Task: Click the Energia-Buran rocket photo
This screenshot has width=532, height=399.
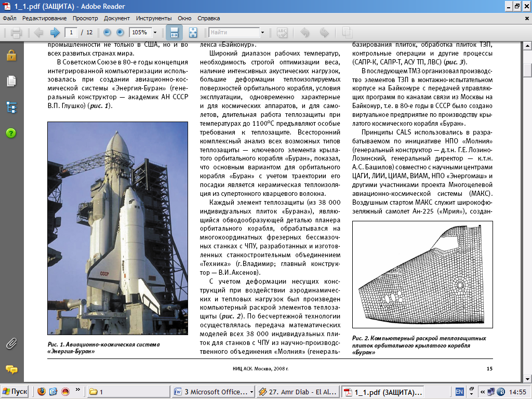Action: tap(118, 229)
